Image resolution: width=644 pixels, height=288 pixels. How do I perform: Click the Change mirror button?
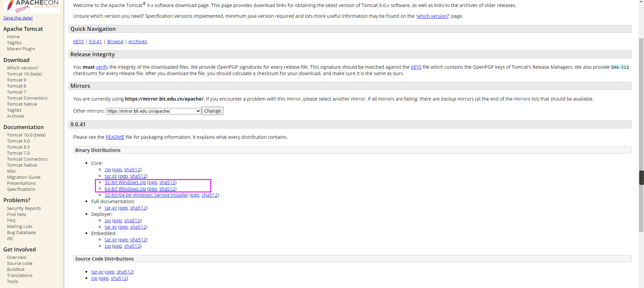point(212,111)
